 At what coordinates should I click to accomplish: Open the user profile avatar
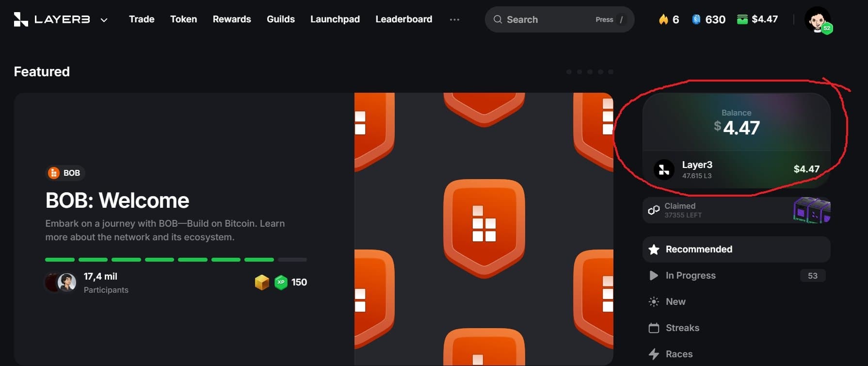818,20
